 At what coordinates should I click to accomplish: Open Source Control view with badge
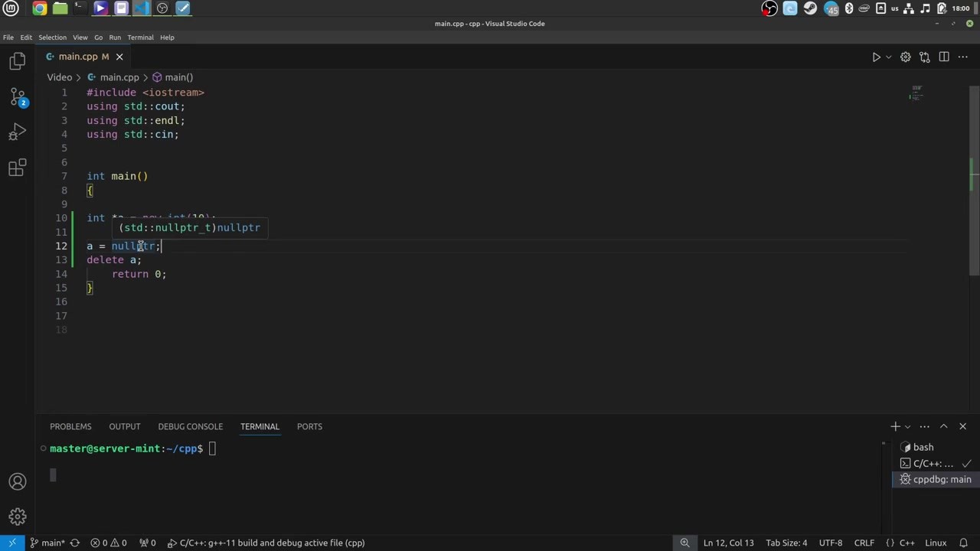[17, 96]
